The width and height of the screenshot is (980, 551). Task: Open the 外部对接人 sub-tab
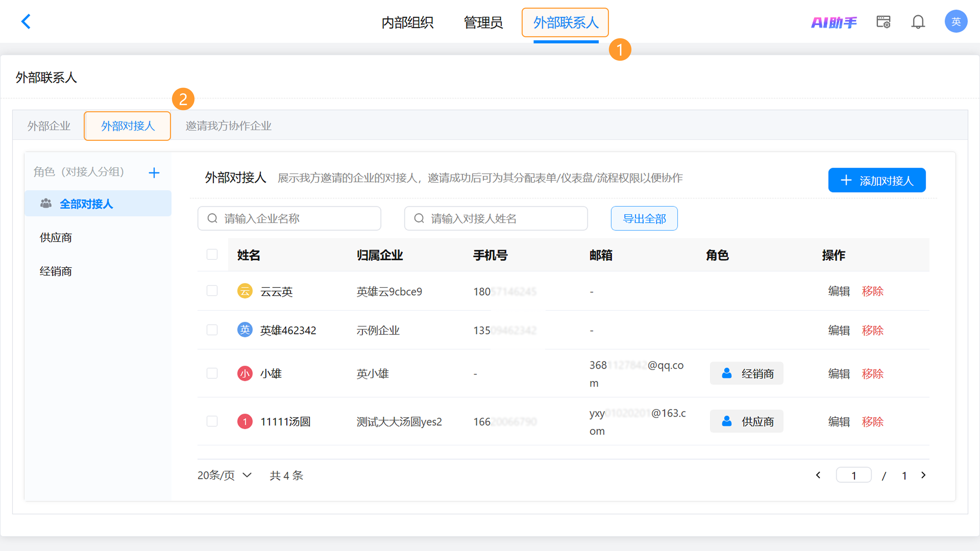pos(127,126)
